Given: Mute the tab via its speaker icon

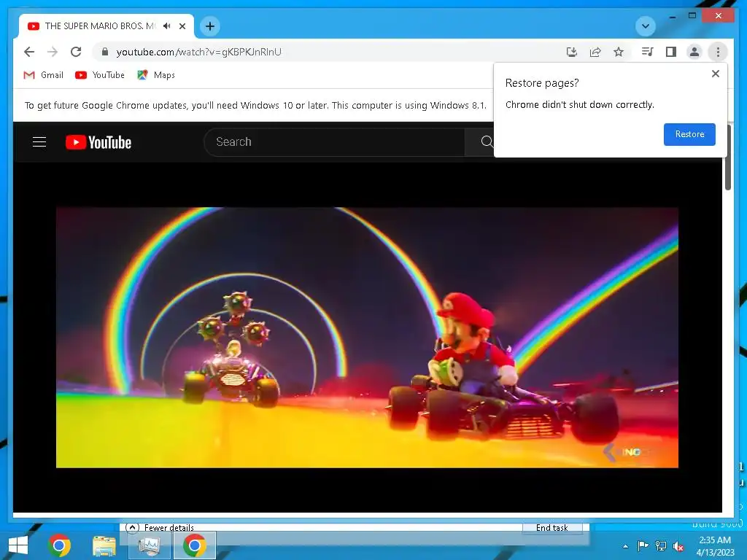Looking at the screenshot, I should (x=167, y=26).
